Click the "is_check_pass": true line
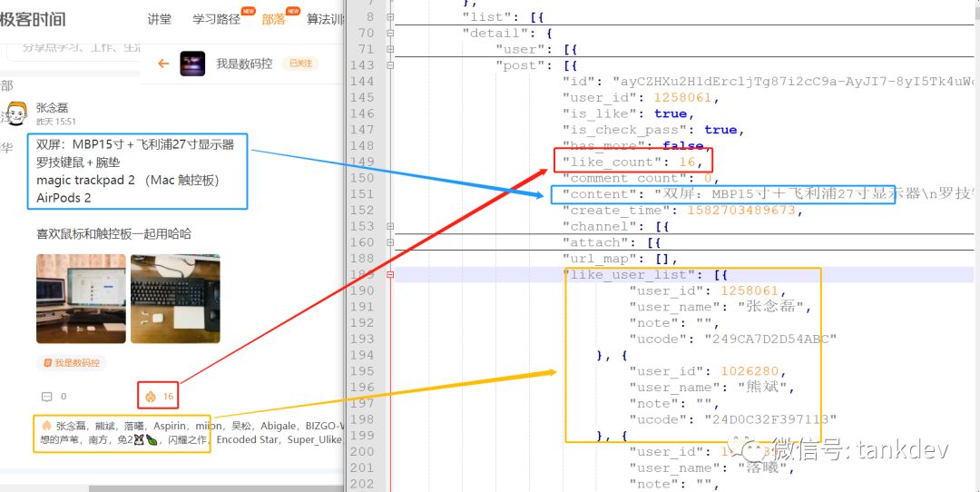Image resolution: width=980 pixels, height=492 pixels. 653,130
